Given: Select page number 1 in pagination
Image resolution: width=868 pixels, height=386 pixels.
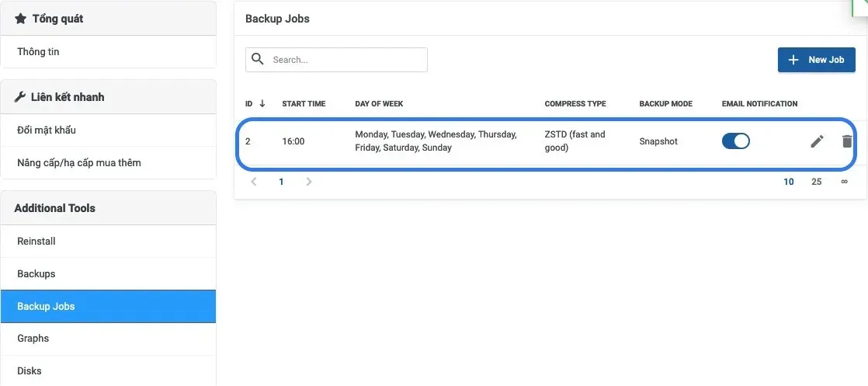Looking at the screenshot, I should [x=281, y=182].
